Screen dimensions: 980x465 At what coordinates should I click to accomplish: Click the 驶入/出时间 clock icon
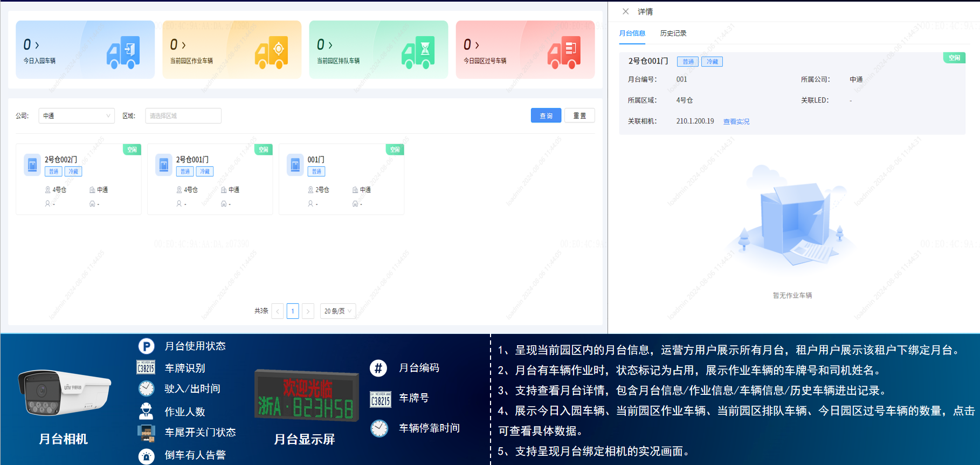146,388
